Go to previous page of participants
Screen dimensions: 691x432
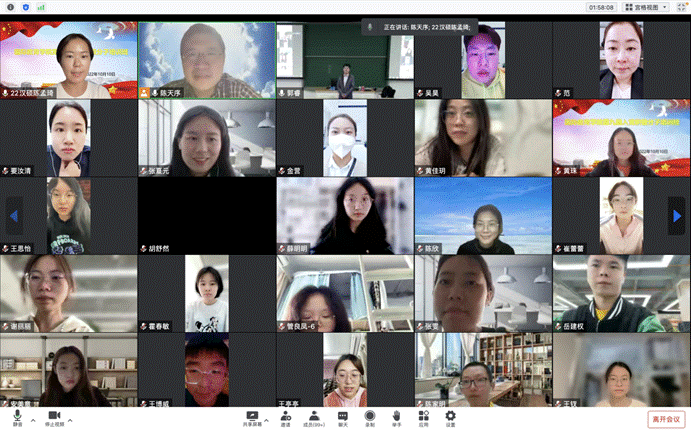14,215
